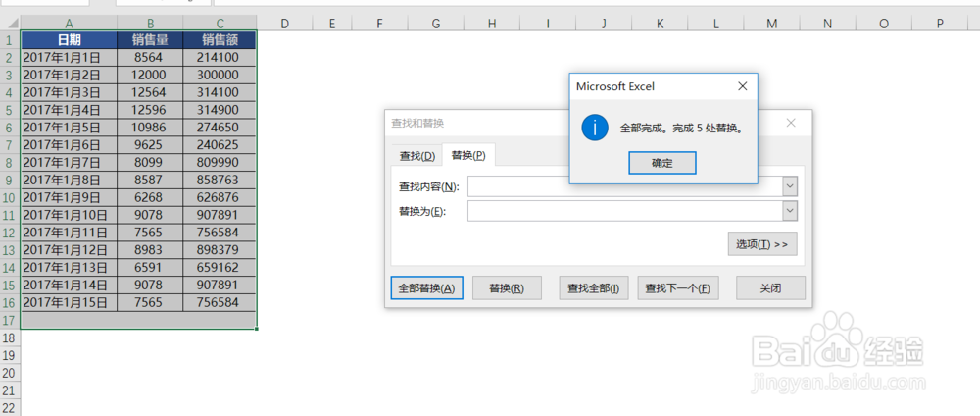Select column C header
Viewport: 980px width, 416px height.
(x=220, y=24)
